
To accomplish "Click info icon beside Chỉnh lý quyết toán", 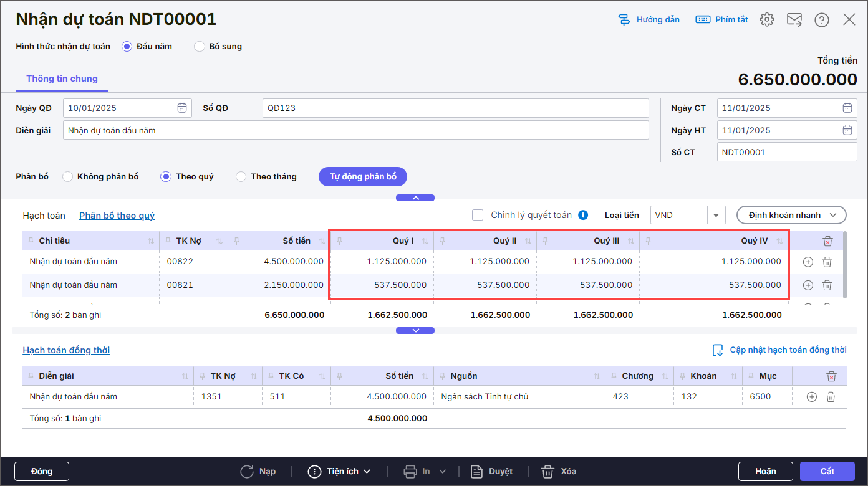I will (583, 215).
